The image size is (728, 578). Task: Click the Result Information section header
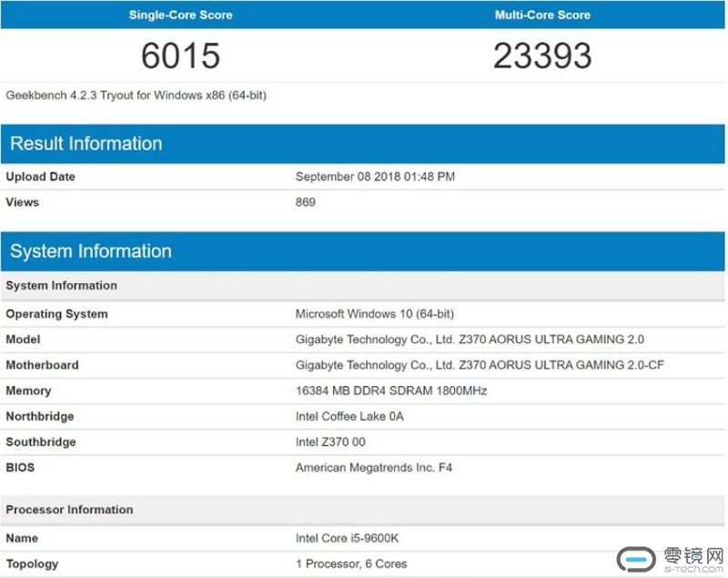coord(86,144)
